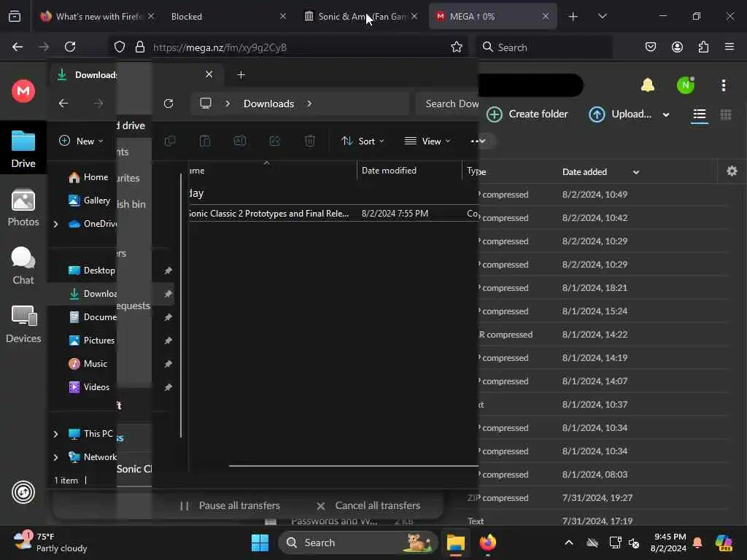747x560 pixels.
Task: Click site security padlock icon
Action: [x=139, y=47]
